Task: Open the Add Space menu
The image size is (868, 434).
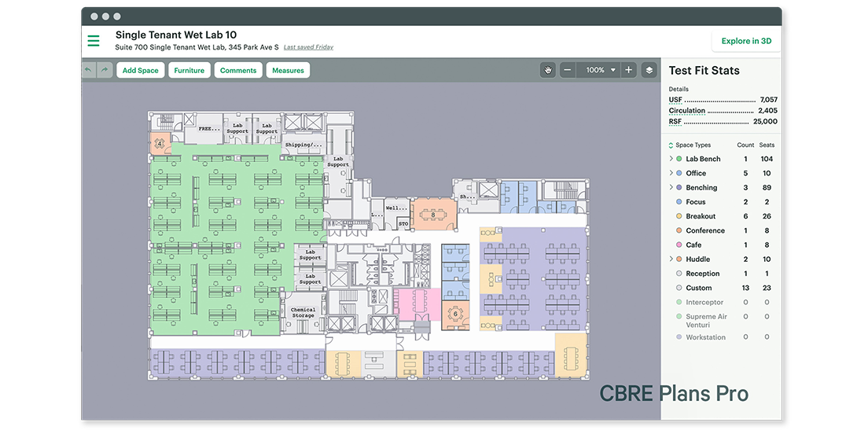Action: [140, 71]
